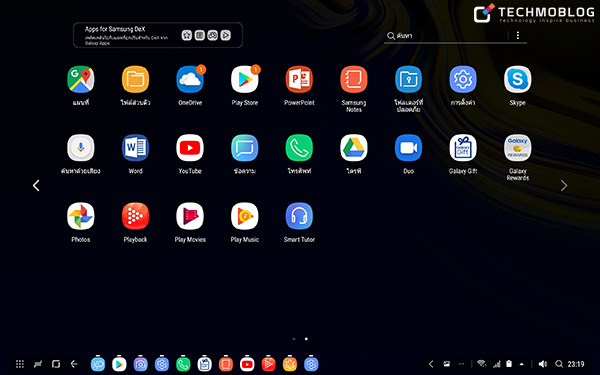
Task: Launch Google Drive
Action: point(354,148)
